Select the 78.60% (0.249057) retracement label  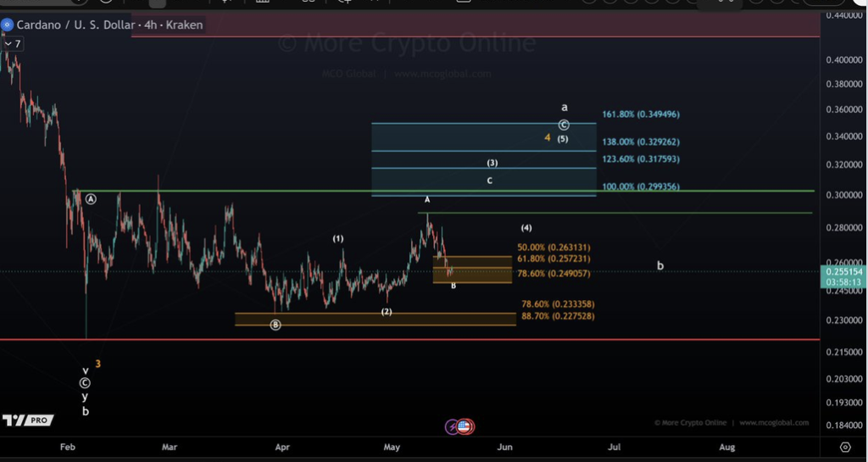554,274
